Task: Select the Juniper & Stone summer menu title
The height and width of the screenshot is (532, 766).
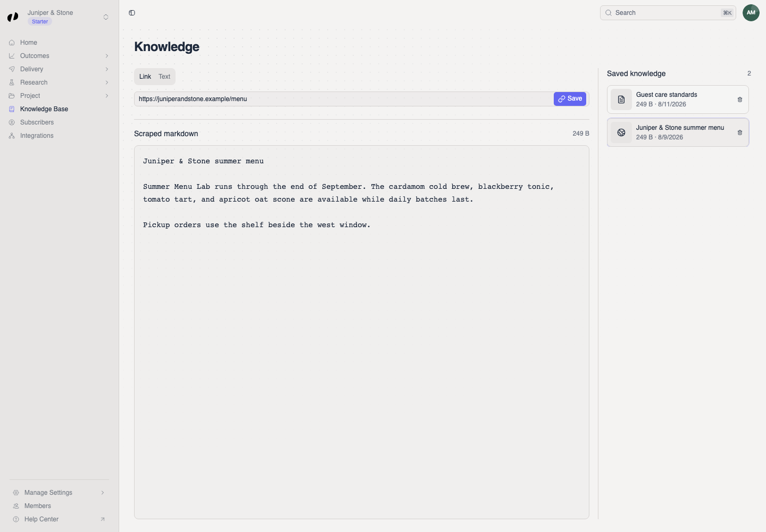Action: (x=680, y=128)
